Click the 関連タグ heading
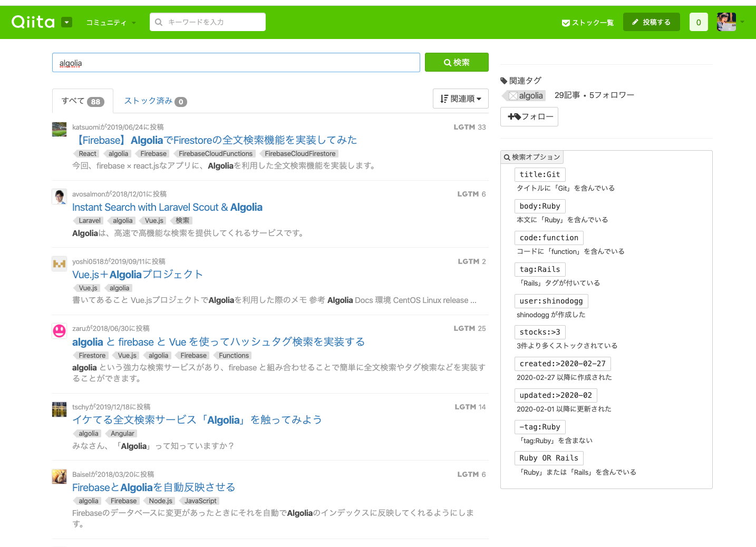 [521, 81]
